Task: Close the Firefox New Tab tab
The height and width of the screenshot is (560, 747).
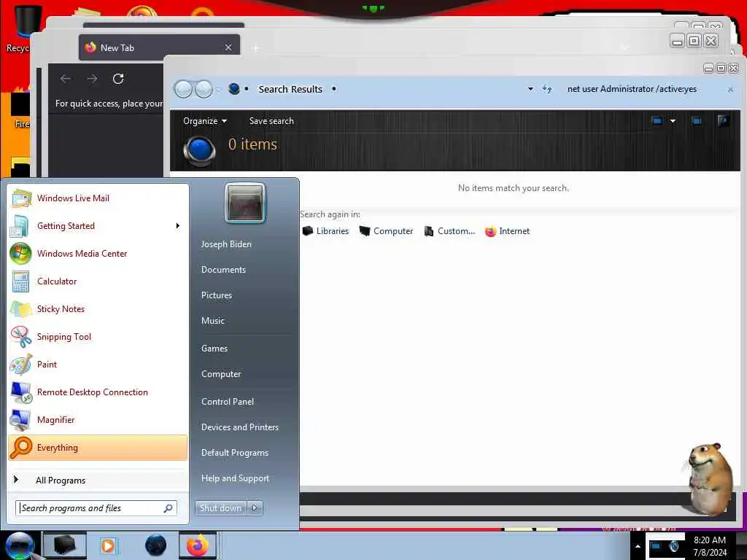Action: pyautogui.click(x=228, y=47)
